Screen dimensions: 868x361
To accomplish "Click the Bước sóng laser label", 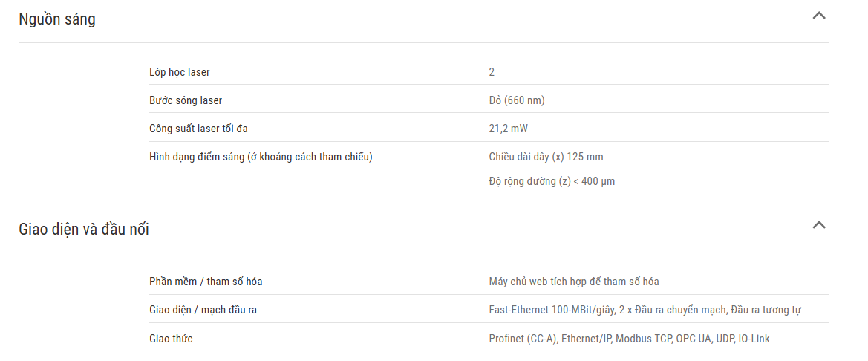I will 186,100.
